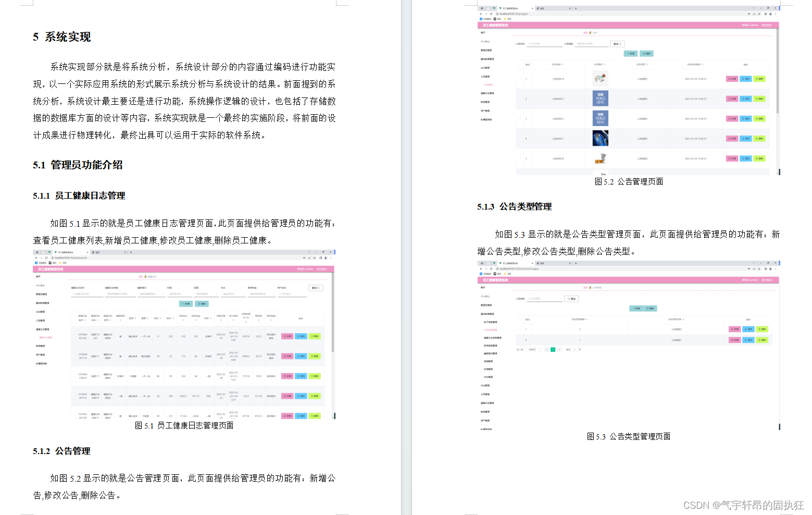Collapse 基础数据管理 in Figure 5.3 sidebar
Viewport: 812px width, 515px height.
pyautogui.click(x=493, y=314)
